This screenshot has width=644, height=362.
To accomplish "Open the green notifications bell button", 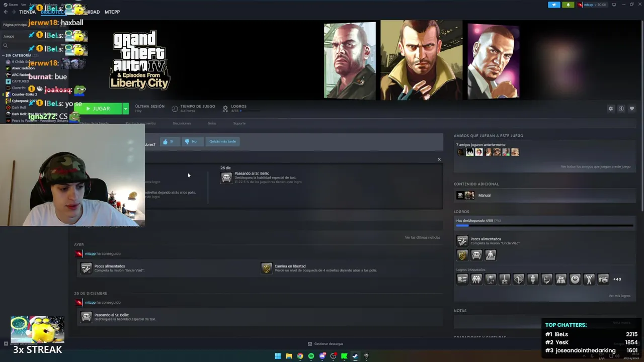I will tap(568, 5).
